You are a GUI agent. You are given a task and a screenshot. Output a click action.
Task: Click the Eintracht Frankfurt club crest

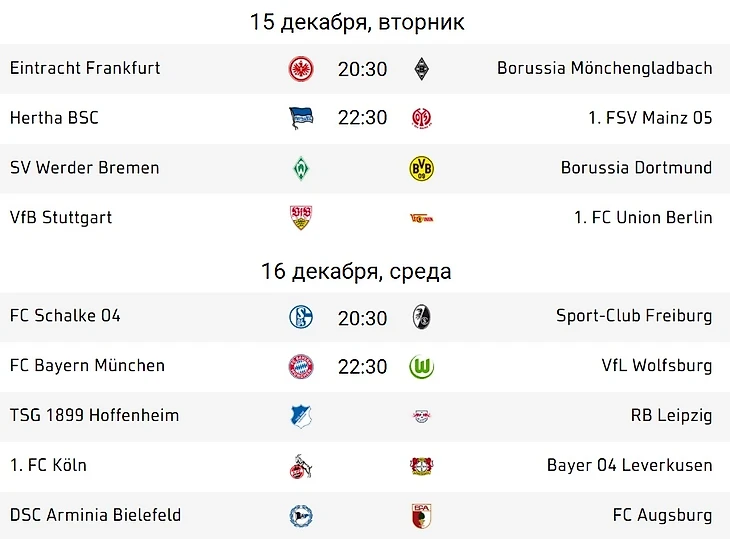pos(301,69)
